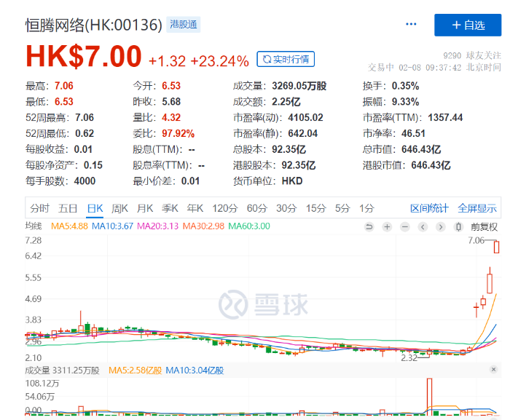Click the 2.32 low price marker

tap(409, 358)
